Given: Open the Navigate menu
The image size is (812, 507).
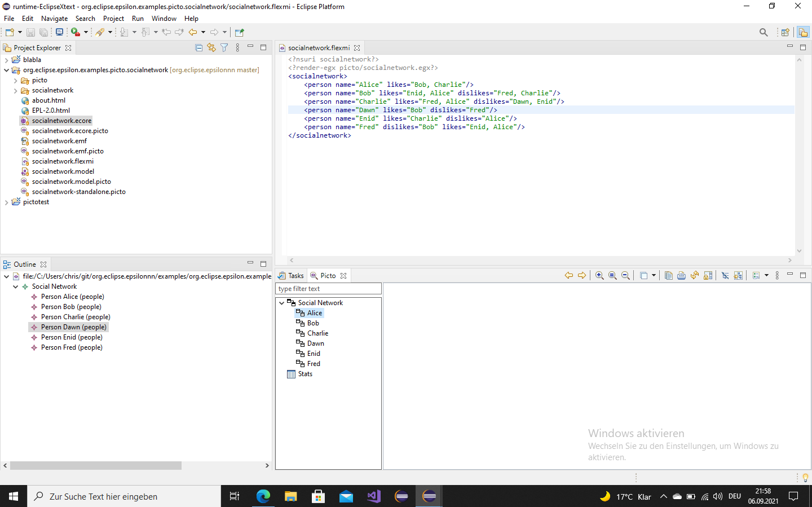Looking at the screenshot, I should point(54,19).
